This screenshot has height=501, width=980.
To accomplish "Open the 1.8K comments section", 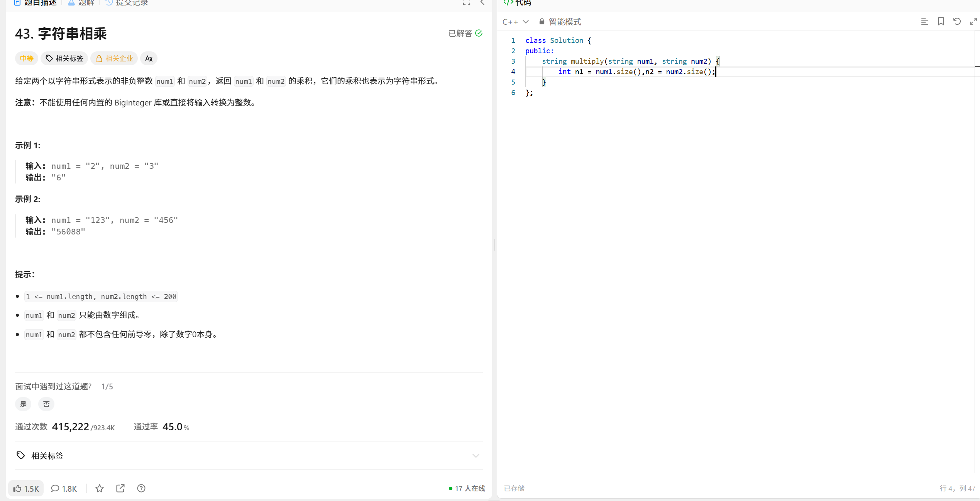I will [64, 488].
